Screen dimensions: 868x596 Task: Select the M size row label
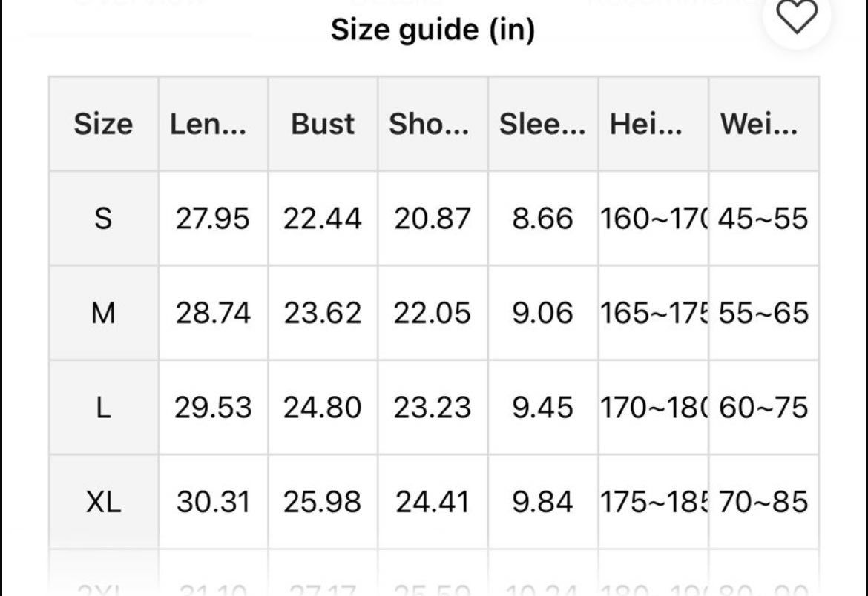click(103, 313)
